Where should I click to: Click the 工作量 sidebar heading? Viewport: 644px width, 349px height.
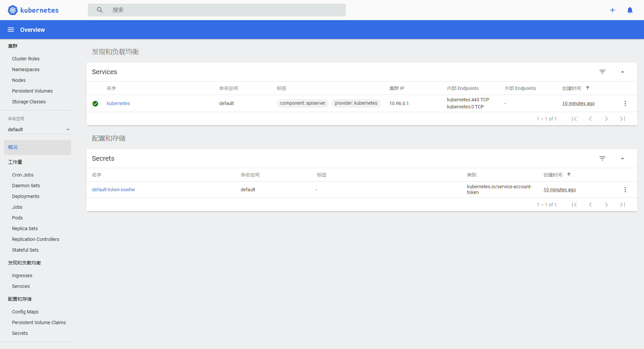(x=15, y=162)
